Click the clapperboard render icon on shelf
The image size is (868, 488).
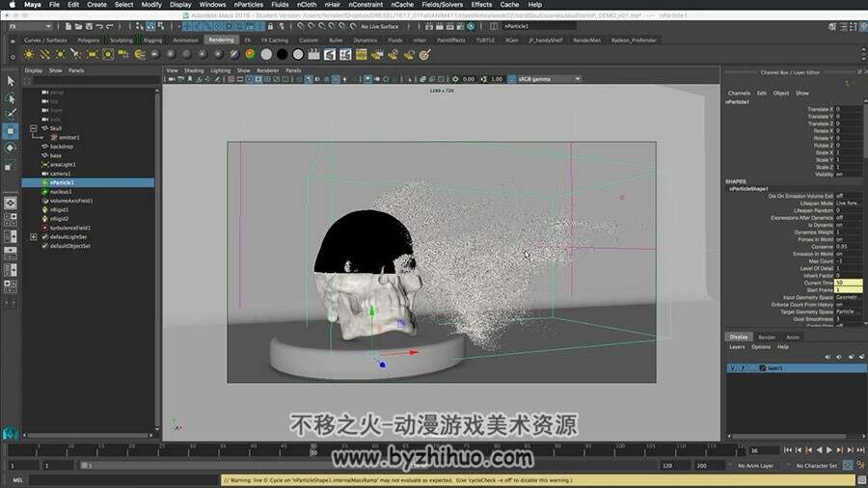tap(313, 54)
